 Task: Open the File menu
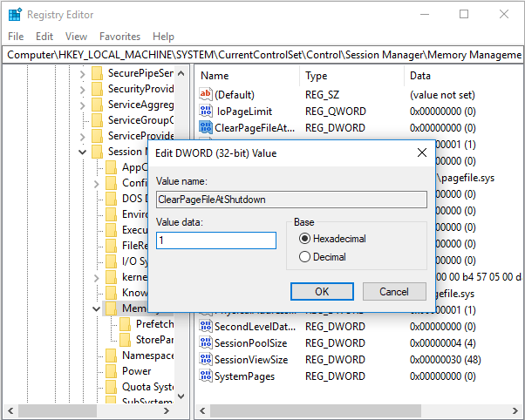click(16, 36)
